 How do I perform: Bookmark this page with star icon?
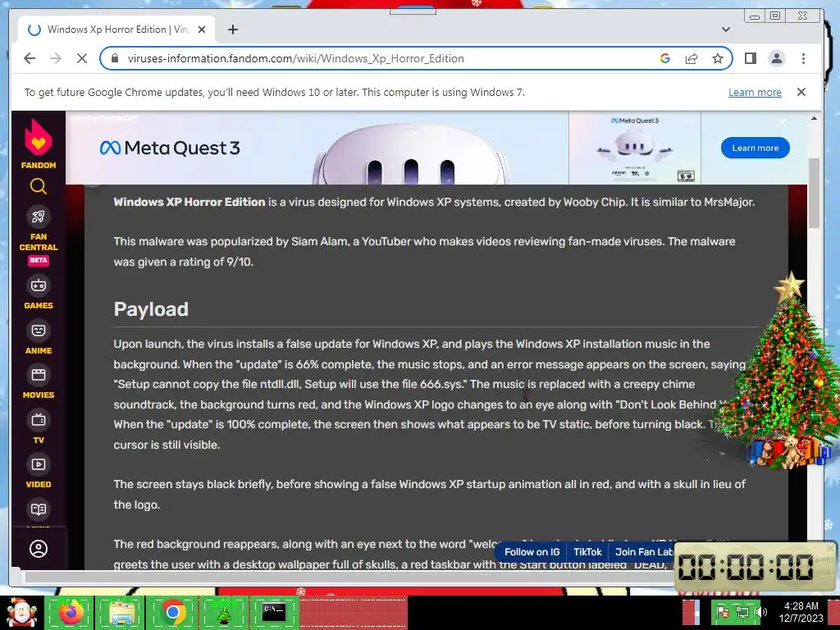(x=718, y=58)
